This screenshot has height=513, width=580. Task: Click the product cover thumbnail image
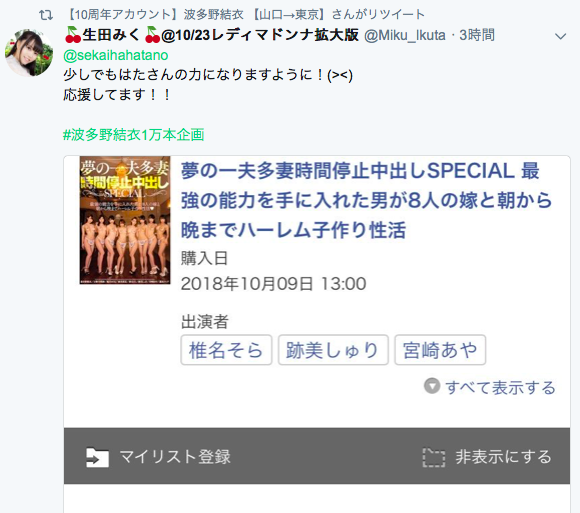pos(125,220)
